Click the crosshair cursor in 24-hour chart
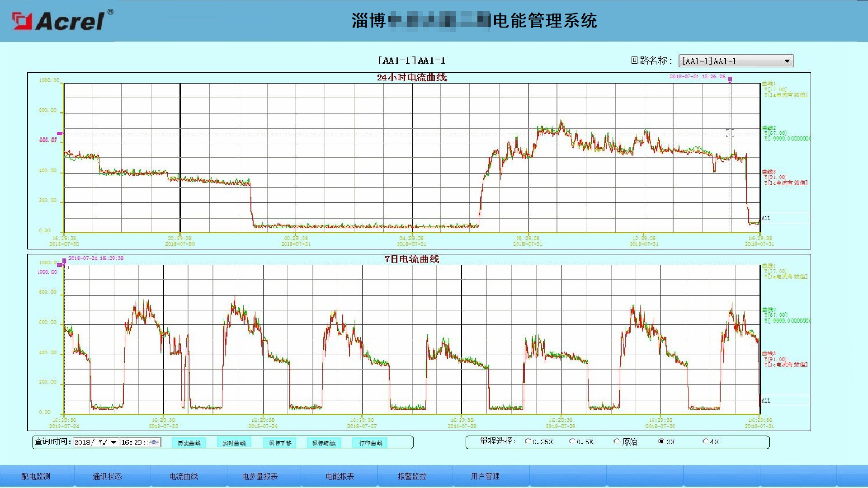The image size is (868, 488). click(730, 133)
